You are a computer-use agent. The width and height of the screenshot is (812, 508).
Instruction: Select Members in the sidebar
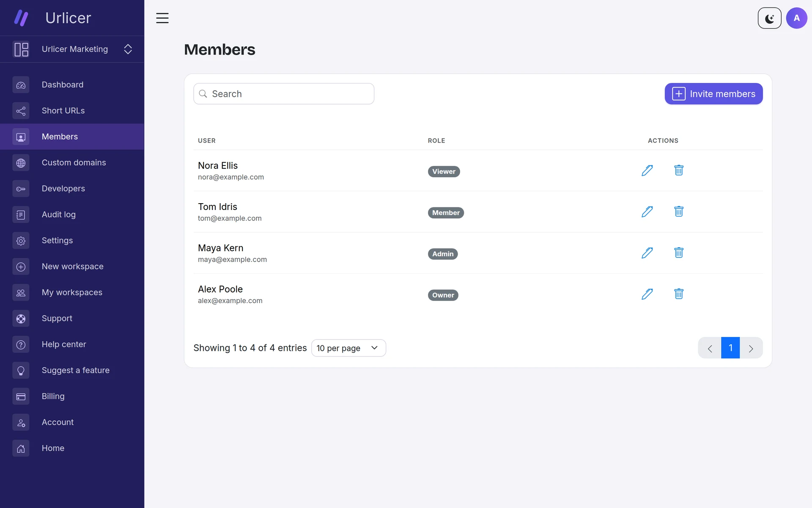[x=72, y=137]
